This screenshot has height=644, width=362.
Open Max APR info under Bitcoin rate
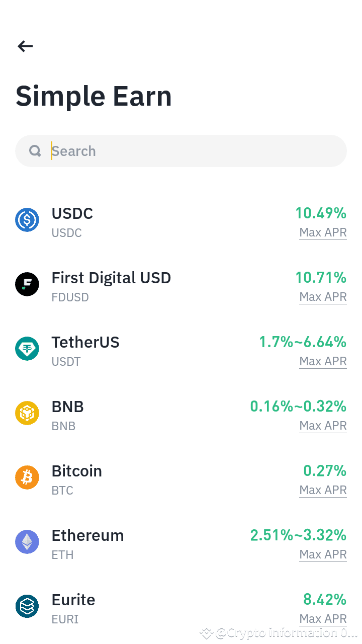coord(323,490)
